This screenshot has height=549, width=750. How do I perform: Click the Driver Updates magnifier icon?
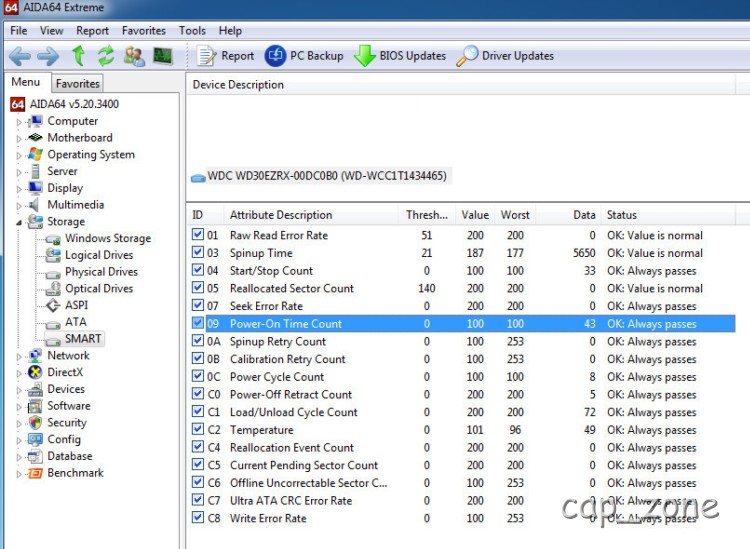pos(467,56)
